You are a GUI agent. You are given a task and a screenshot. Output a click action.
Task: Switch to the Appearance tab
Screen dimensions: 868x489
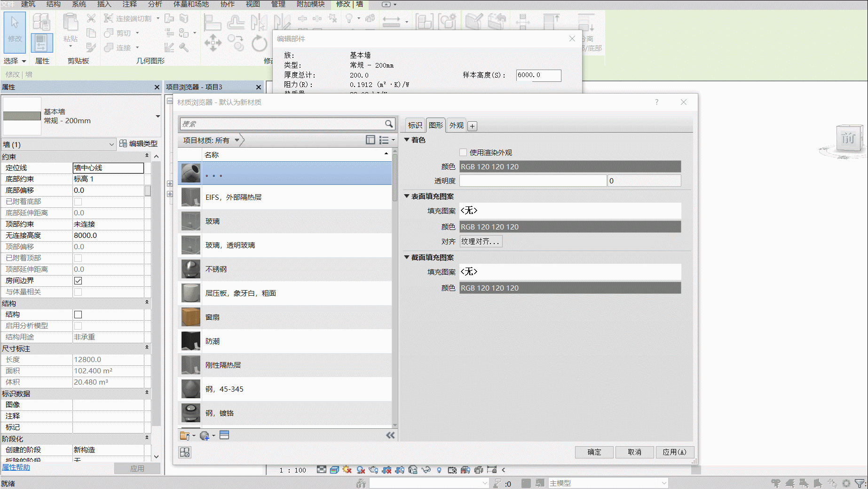pos(456,125)
